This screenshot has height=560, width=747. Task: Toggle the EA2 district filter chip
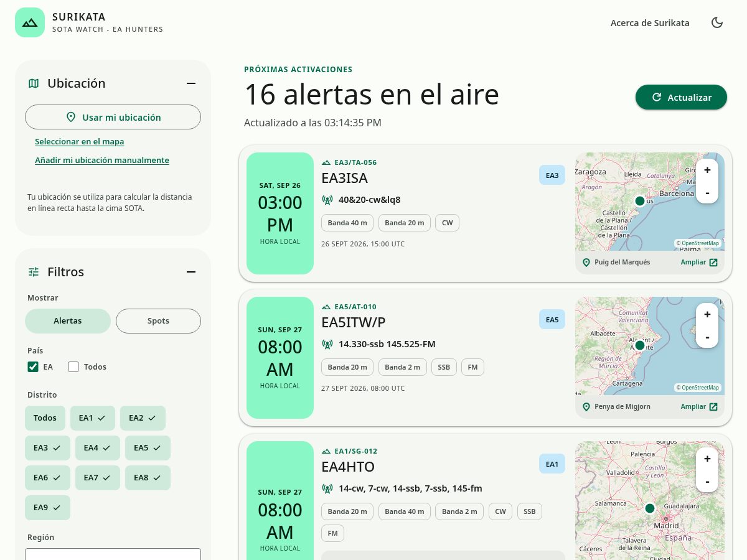pyautogui.click(x=143, y=418)
